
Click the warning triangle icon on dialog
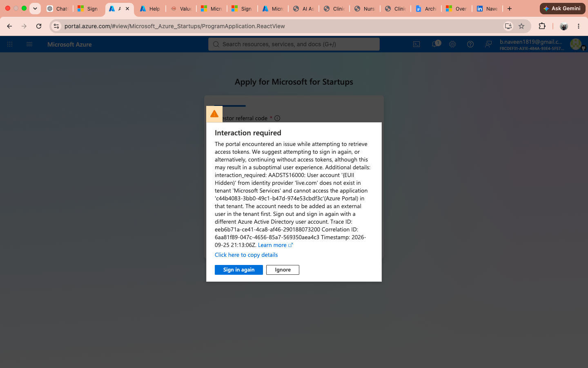coord(214,114)
